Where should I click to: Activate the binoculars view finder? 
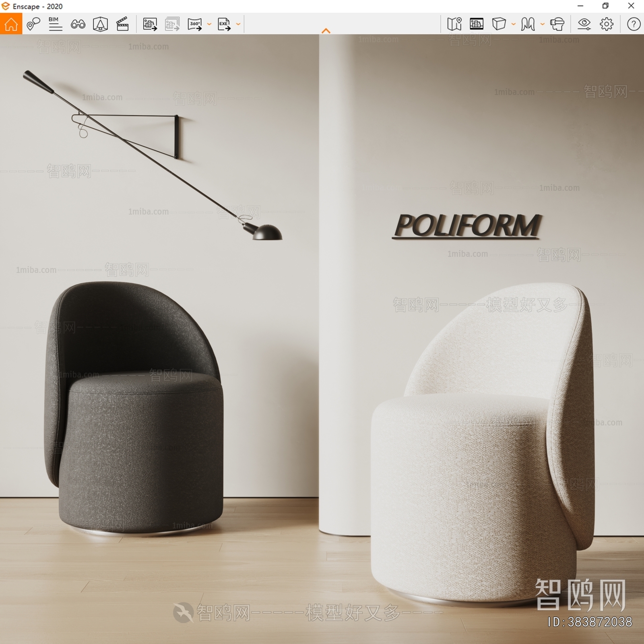click(79, 25)
